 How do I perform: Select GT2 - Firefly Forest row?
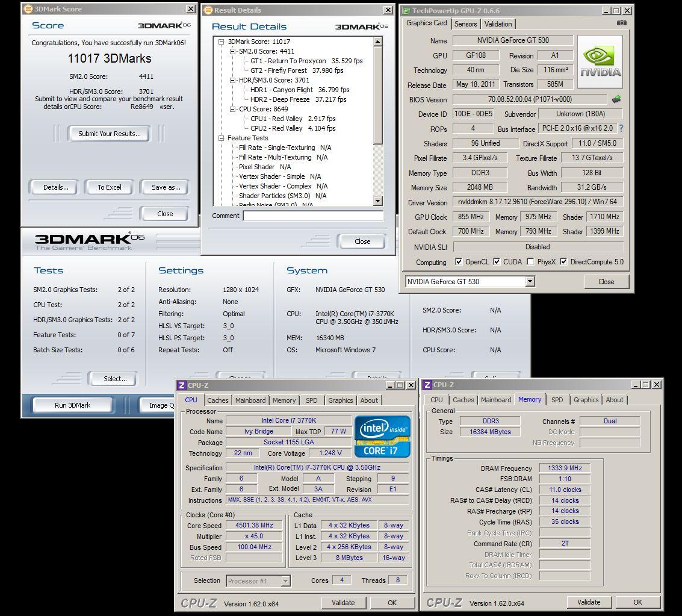pos(297,70)
